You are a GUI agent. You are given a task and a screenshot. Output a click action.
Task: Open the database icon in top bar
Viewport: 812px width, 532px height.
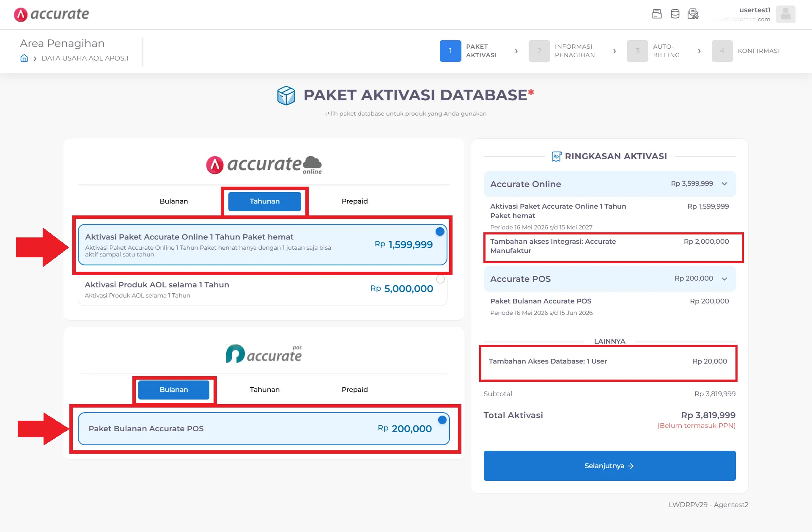(675, 14)
